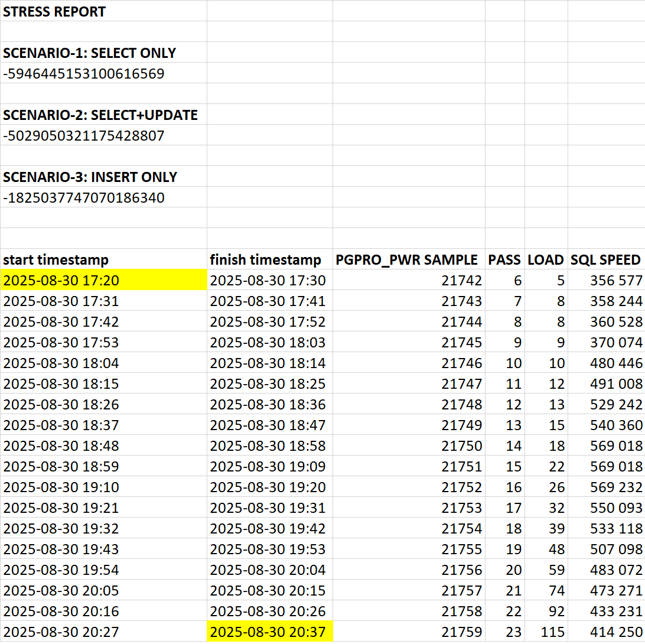This screenshot has height=644, width=645.
Task: Select SQL speed value 414 250
Action: point(607,631)
